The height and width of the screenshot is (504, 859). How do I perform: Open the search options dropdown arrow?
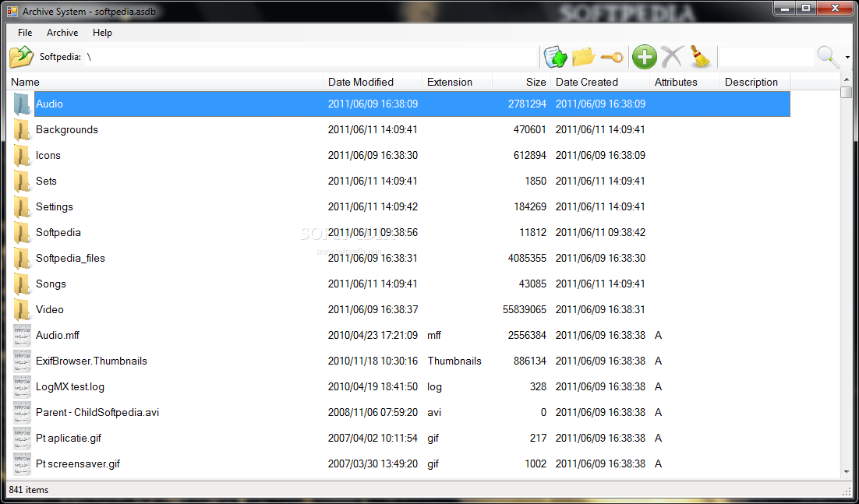point(847,58)
